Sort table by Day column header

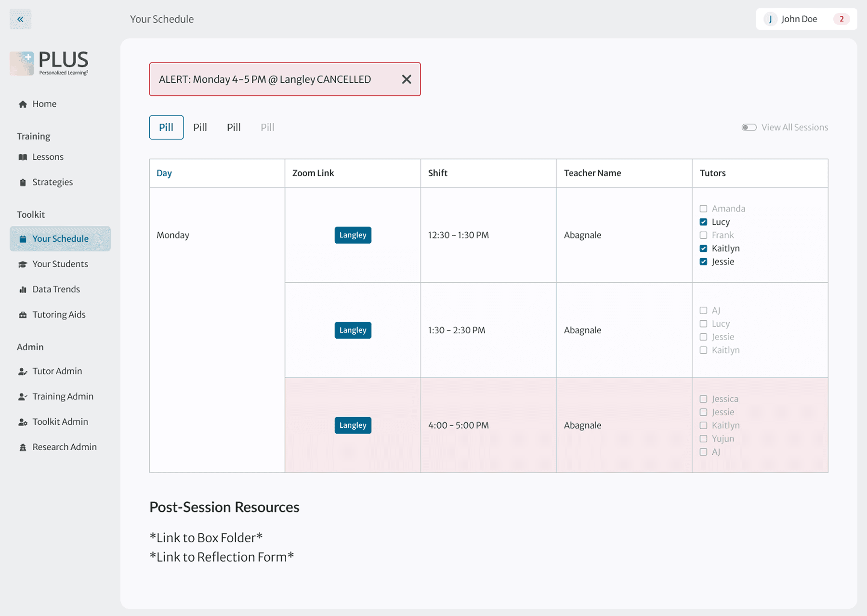[x=164, y=173]
